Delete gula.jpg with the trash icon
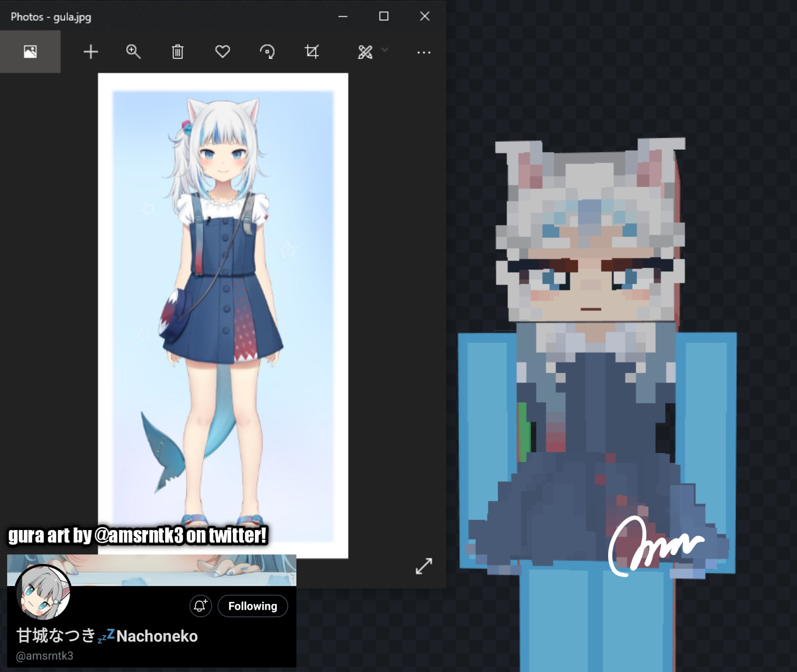The image size is (797, 672). (x=178, y=52)
